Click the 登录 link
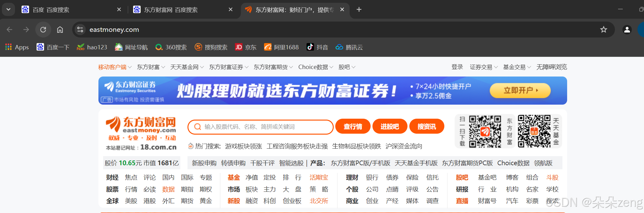This screenshot has width=644, height=213. 457,67
